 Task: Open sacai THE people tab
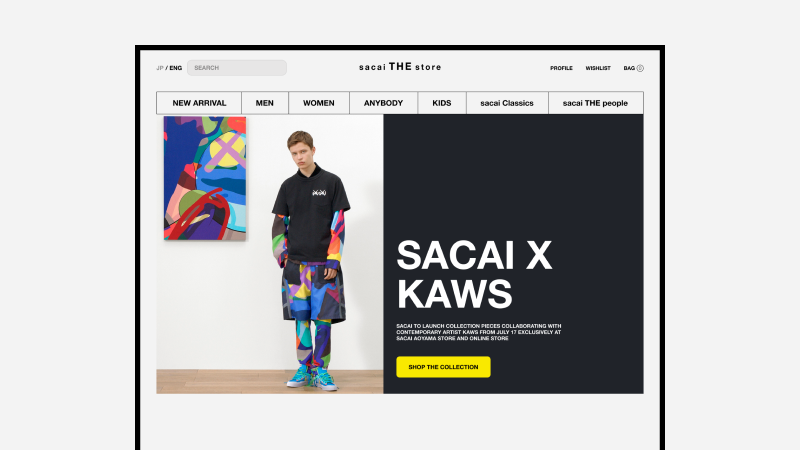pyautogui.click(x=595, y=103)
